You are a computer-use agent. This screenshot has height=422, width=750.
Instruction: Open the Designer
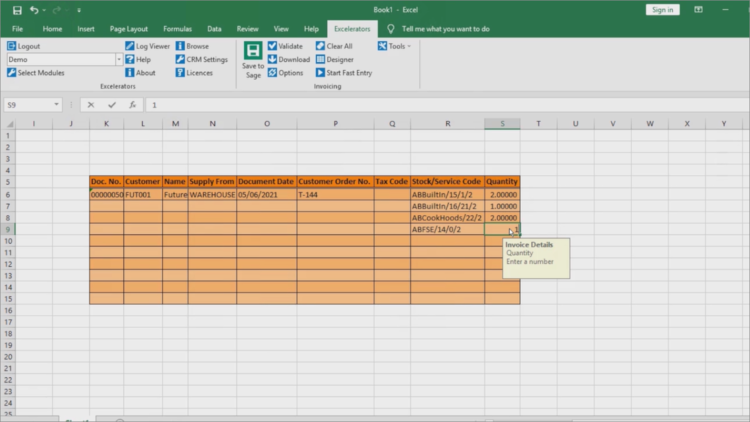point(335,60)
